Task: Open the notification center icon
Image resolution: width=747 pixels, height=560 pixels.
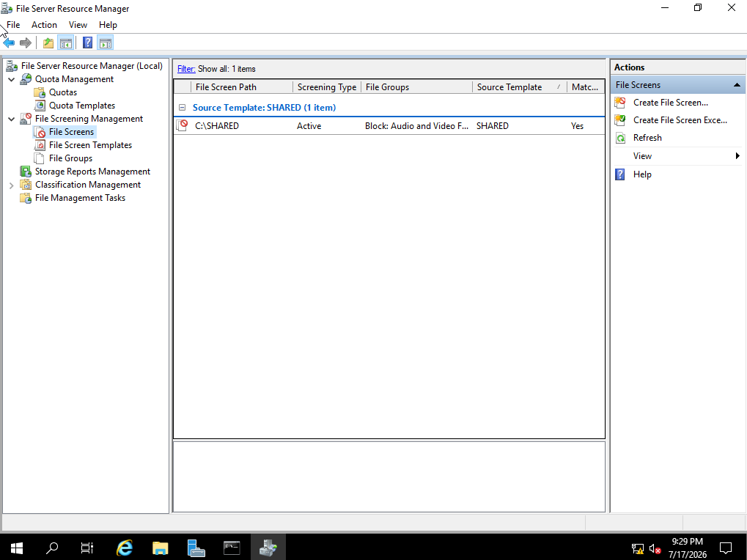Action: [x=726, y=548]
